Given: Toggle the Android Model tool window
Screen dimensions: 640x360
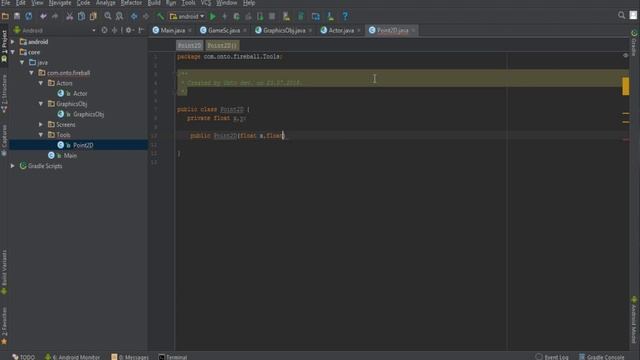Looking at the screenshot, I should point(634,320).
